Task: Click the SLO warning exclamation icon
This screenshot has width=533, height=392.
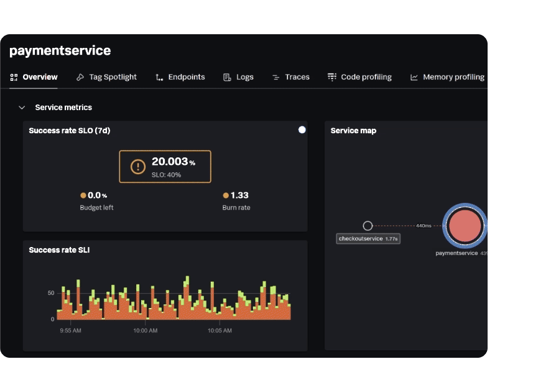Action: tap(138, 167)
